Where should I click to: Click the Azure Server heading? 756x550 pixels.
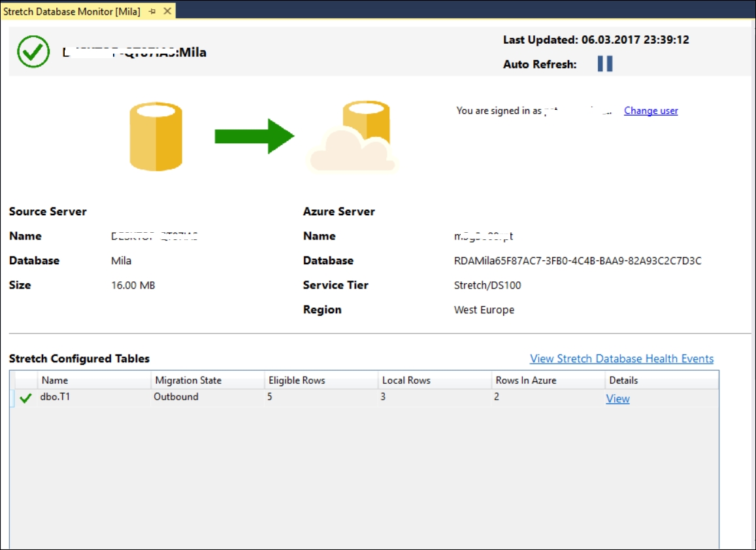coord(339,211)
